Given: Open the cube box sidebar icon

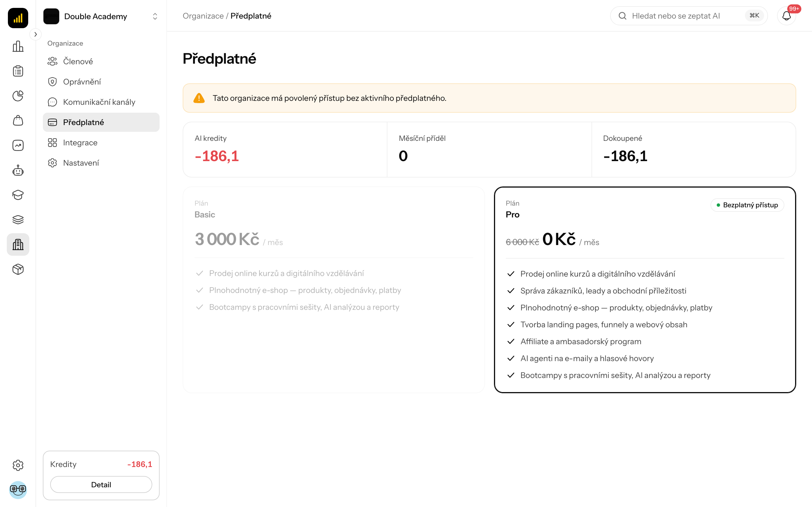Looking at the screenshot, I should (18, 269).
